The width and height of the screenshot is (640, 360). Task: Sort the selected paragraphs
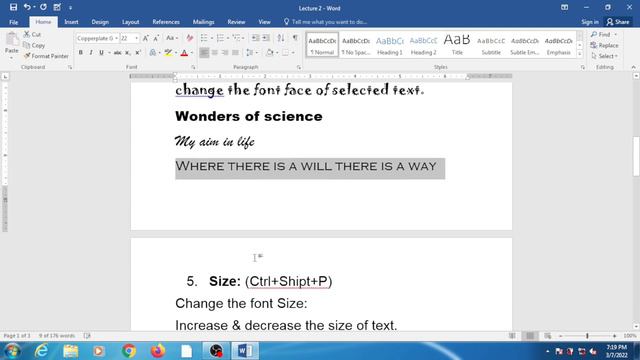click(x=281, y=38)
